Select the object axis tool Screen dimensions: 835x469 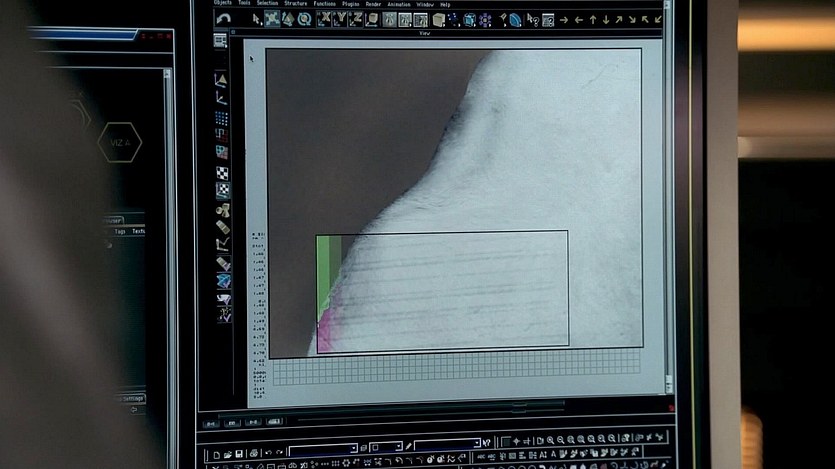point(221,98)
